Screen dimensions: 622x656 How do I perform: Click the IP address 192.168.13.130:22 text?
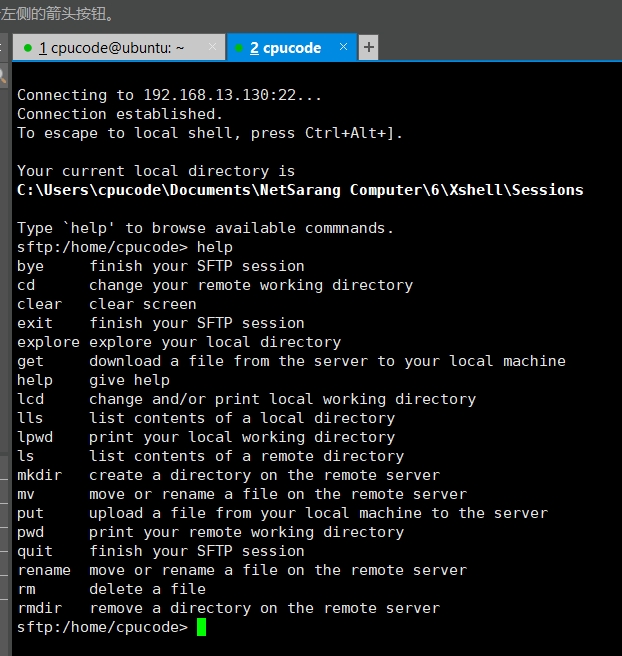[x=234, y=95]
